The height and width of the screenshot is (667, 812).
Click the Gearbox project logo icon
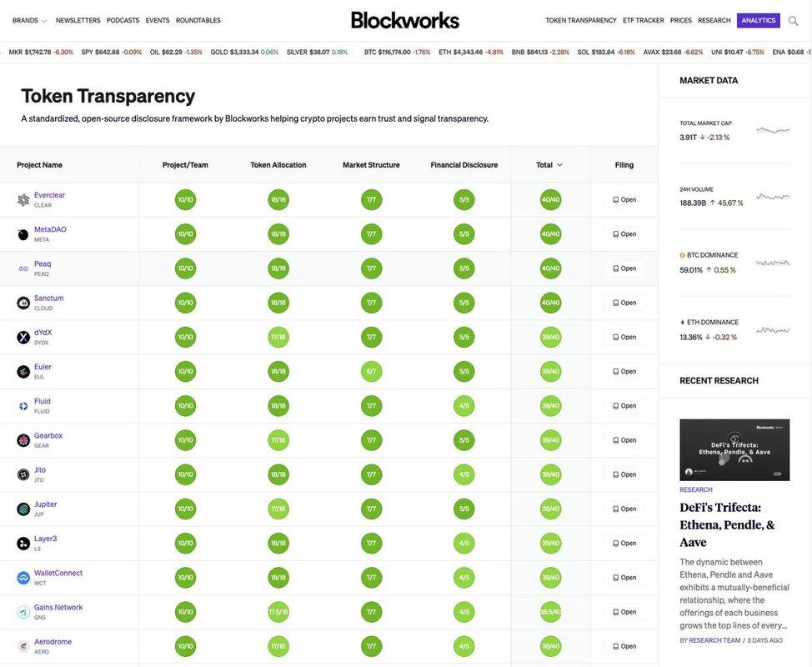(x=23, y=441)
